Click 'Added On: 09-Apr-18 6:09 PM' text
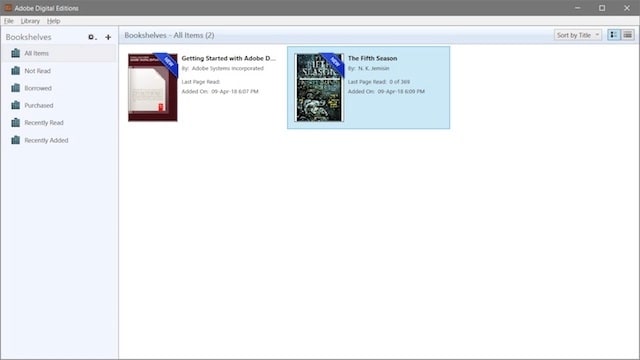The height and width of the screenshot is (360, 640). [386, 91]
